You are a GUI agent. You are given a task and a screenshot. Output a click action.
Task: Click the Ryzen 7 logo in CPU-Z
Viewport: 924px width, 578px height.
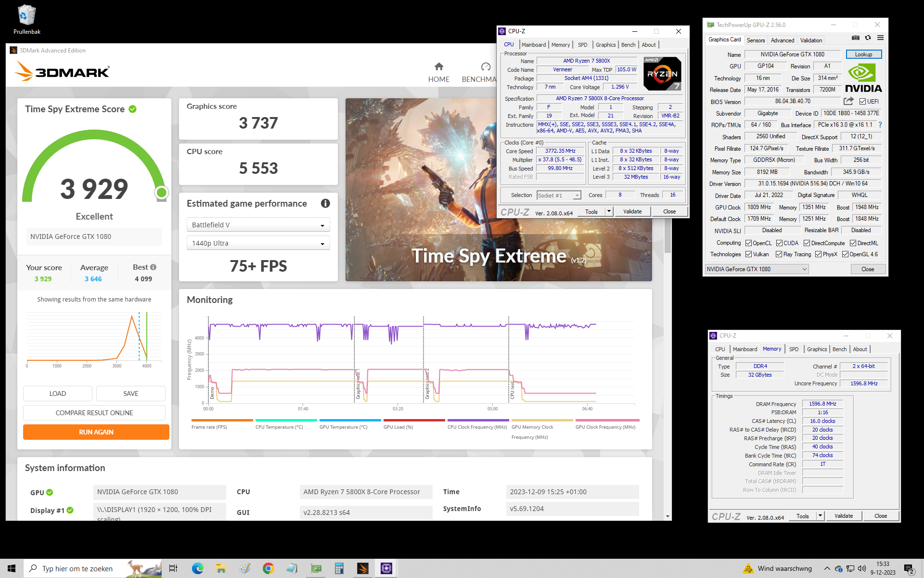coord(662,74)
